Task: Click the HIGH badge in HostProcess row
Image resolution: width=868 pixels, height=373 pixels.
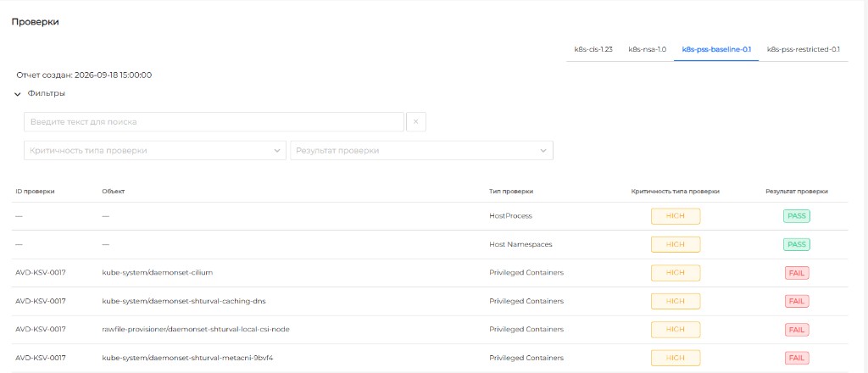Action: [x=676, y=216]
